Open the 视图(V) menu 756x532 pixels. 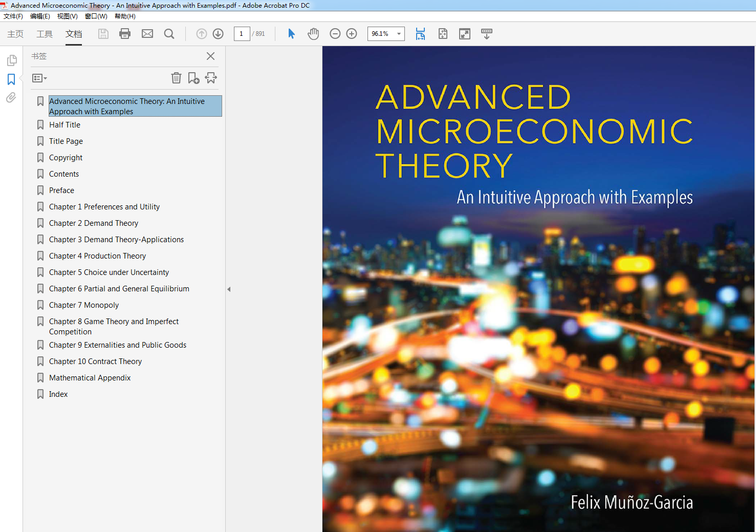tap(67, 16)
